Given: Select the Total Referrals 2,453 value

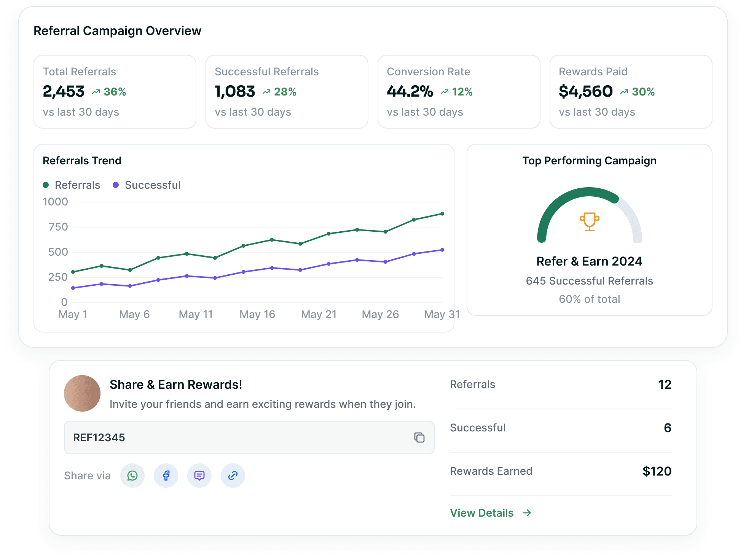Looking at the screenshot, I should [x=64, y=91].
